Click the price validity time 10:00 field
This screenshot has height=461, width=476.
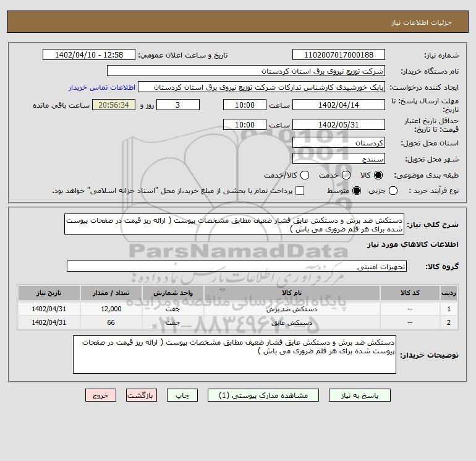245,124
